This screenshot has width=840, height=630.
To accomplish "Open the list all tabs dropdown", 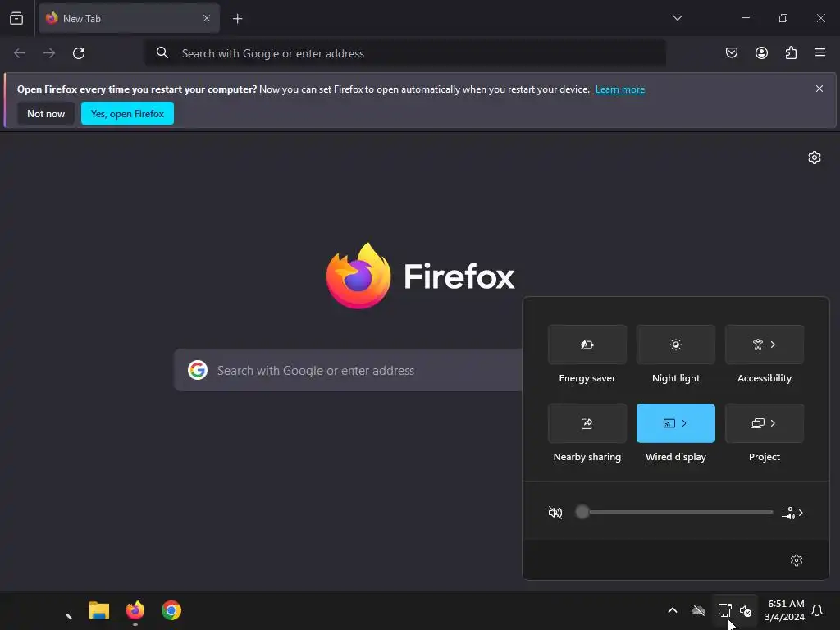I will (677, 18).
